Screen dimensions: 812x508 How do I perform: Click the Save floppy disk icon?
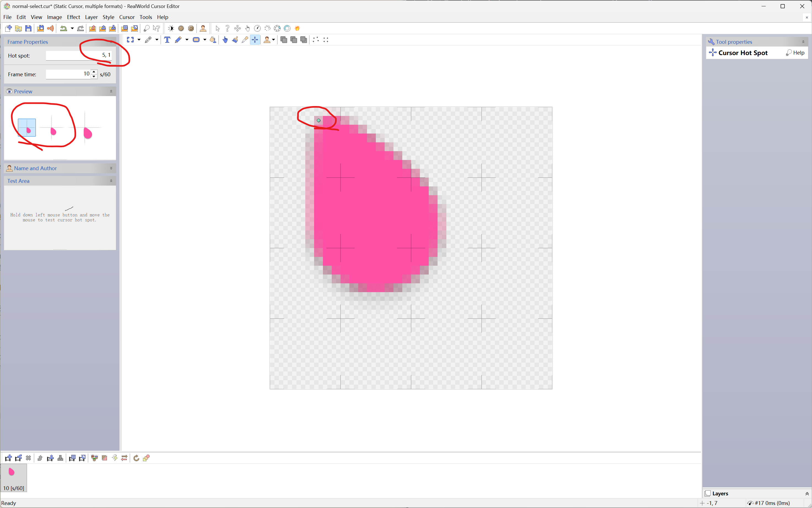click(29, 28)
